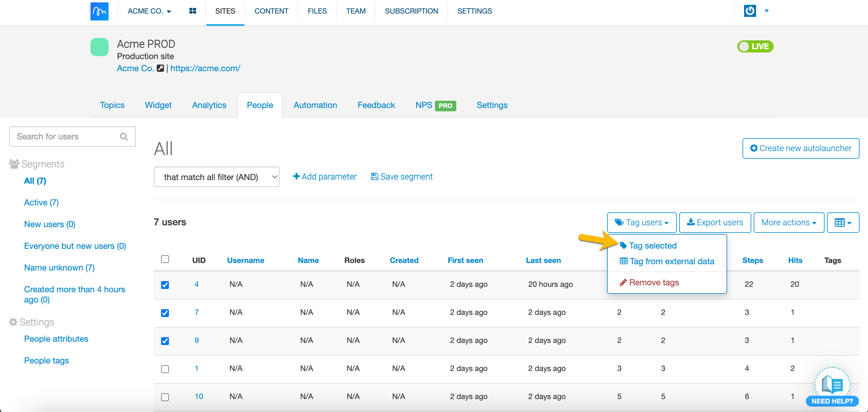Open the table columns view dropdown
This screenshot has height=412, width=868.
(843, 222)
